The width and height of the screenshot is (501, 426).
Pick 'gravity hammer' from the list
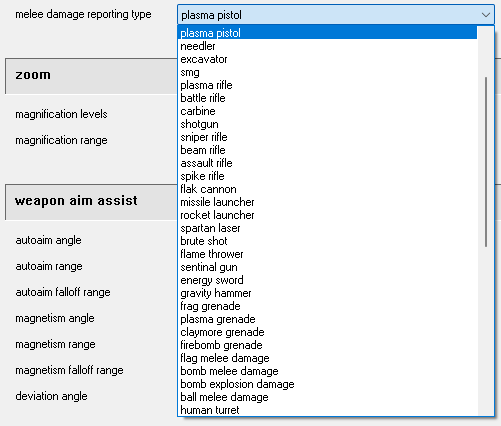pos(328,293)
